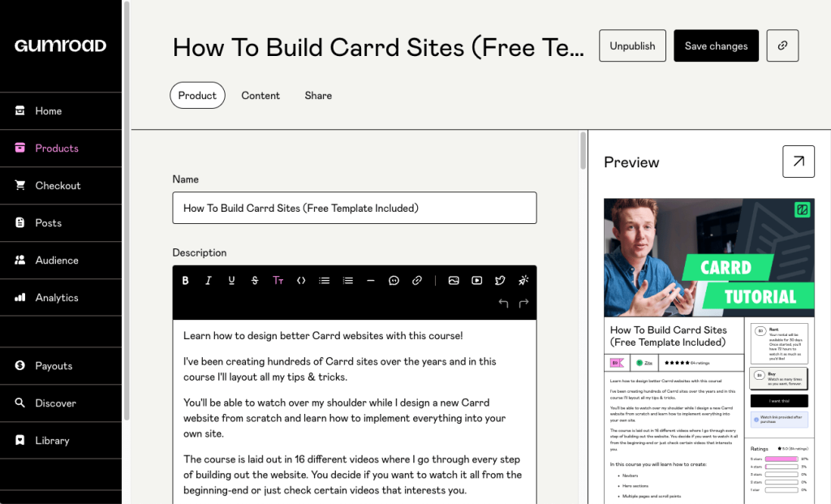Select the Product tab
Image resolution: width=831 pixels, height=504 pixels.
[x=197, y=96]
